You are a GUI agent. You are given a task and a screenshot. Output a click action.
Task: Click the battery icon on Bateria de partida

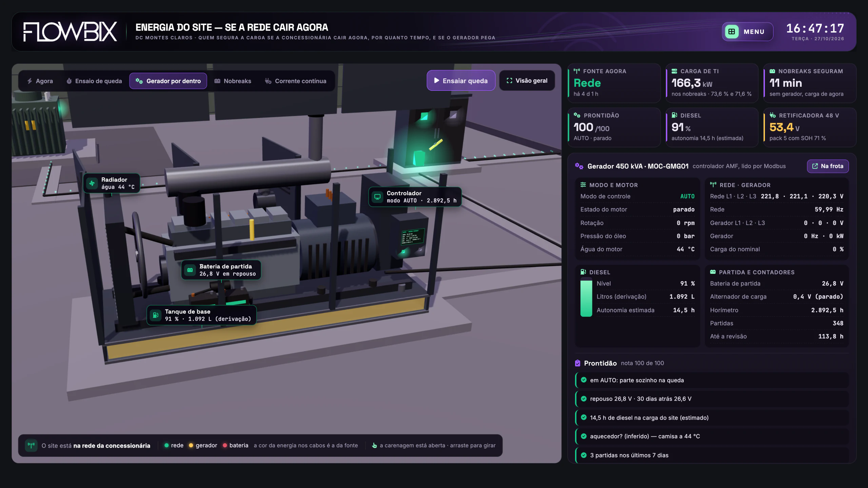pyautogui.click(x=190, y=270)
